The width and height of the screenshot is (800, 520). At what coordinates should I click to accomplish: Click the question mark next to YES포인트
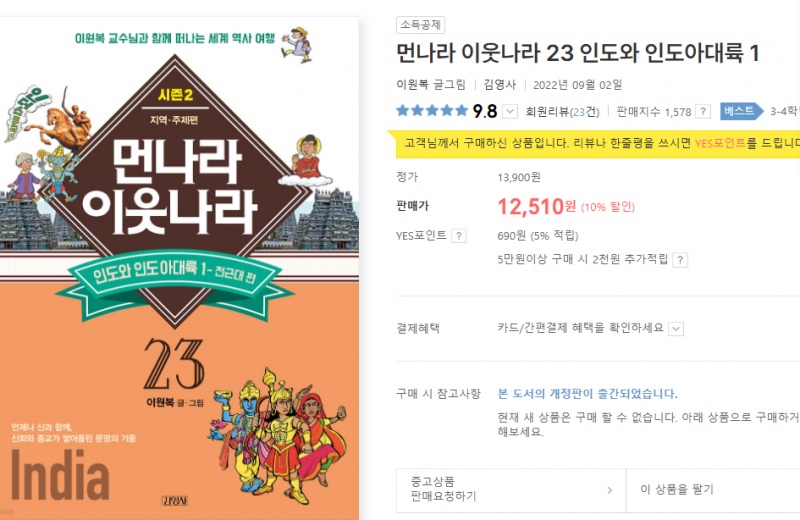(459, 236)
